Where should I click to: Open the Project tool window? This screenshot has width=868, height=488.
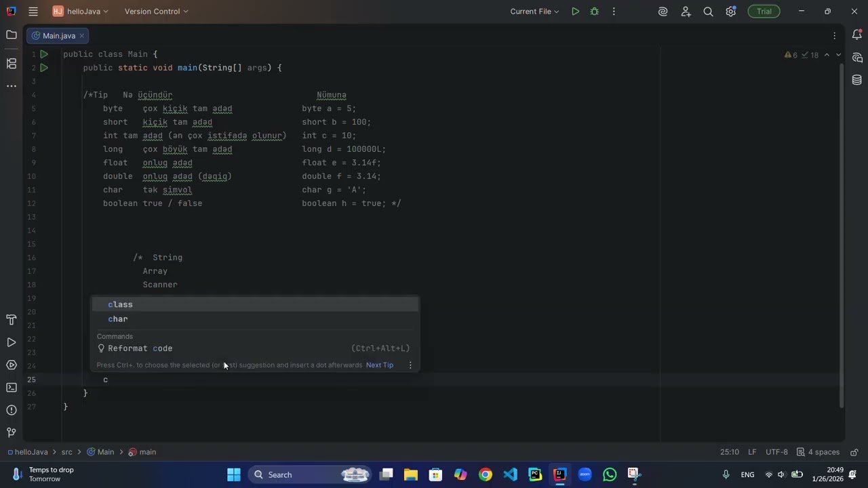[x=12, y=35]
